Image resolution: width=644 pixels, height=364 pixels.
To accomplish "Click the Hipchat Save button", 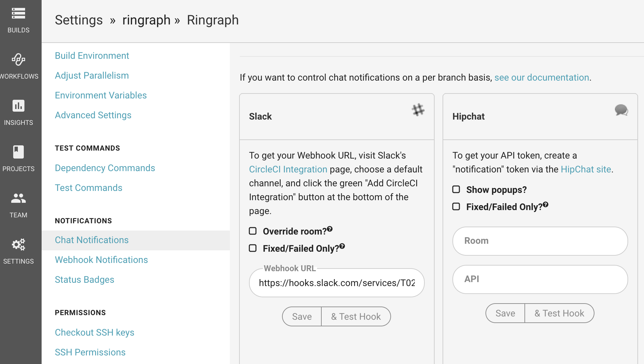I will click(x=505, y=313).
